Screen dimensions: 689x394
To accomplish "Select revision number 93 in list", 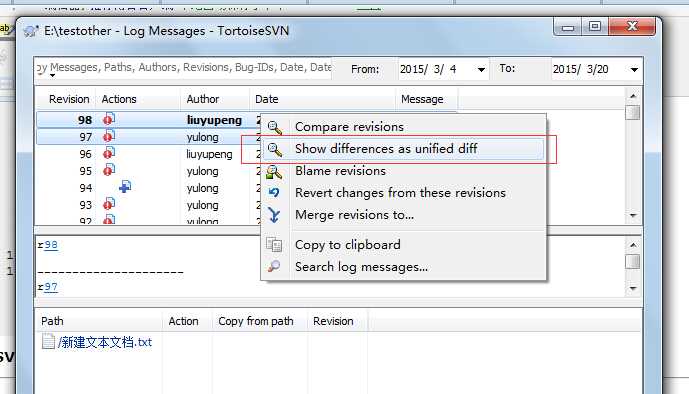I will [86, 205].
